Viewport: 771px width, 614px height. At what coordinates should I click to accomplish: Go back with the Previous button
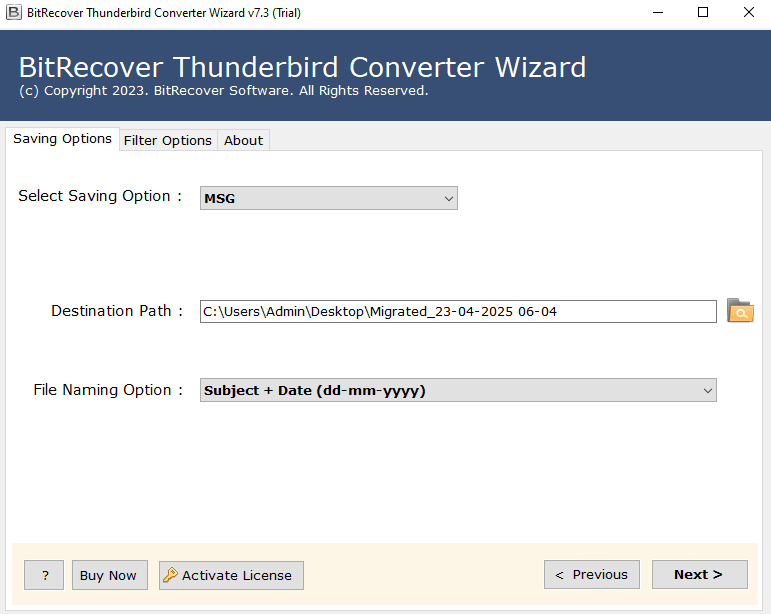tap(592, 574)
